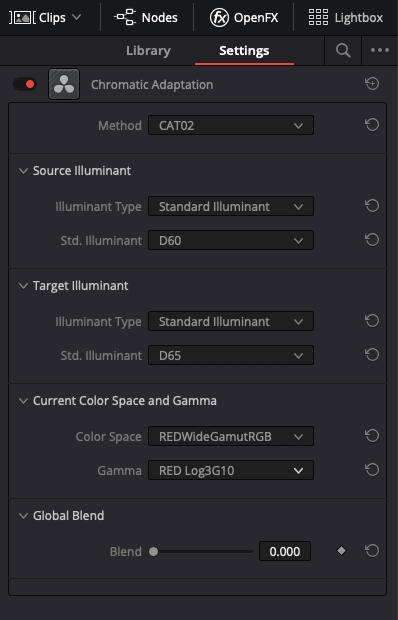The width and height of the screenshot is (398, 620).
Task: Reset the Gamma parameter
Action: pos(372,470)
